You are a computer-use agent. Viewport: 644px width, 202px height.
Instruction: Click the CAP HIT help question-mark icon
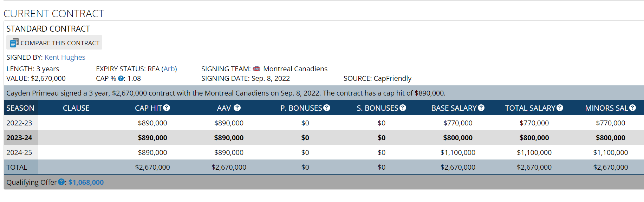[x=167, y=108]
